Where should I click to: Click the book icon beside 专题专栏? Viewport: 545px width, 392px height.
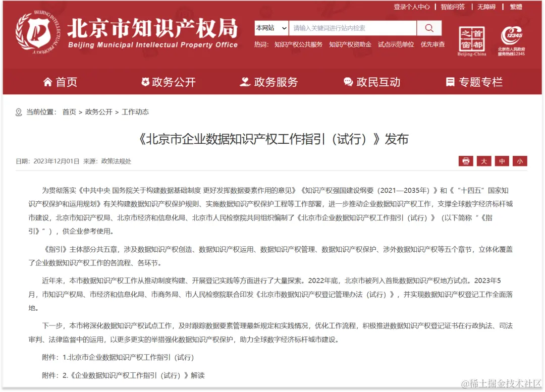[450, 82]
